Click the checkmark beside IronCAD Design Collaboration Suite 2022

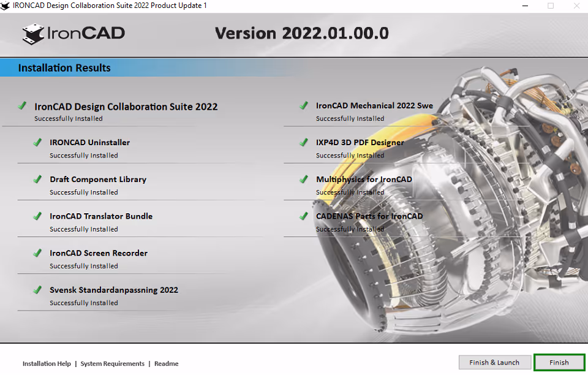pos(22,106)
